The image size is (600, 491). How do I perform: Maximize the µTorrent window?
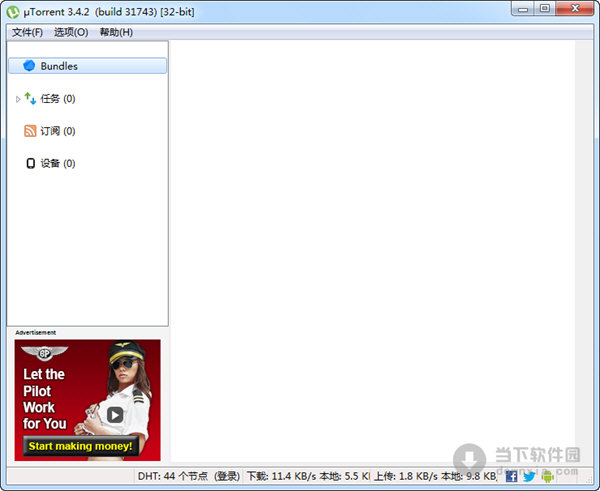[x=545, y=8]
